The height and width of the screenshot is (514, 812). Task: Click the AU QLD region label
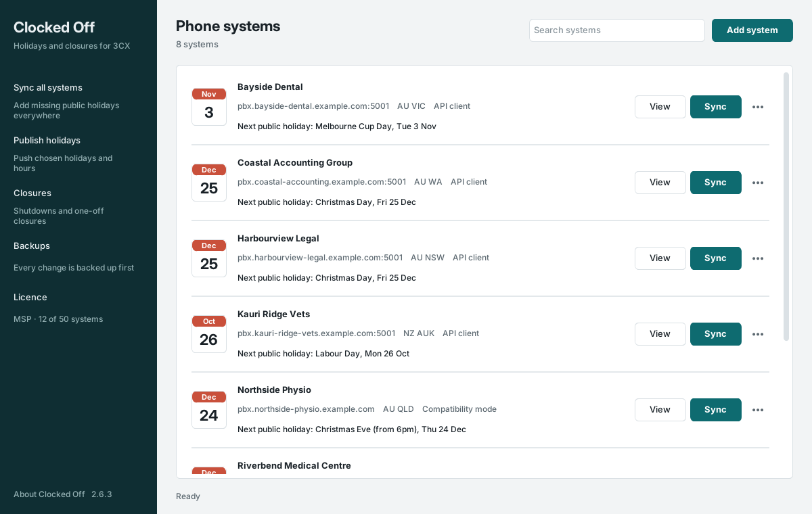click(399, 409)
